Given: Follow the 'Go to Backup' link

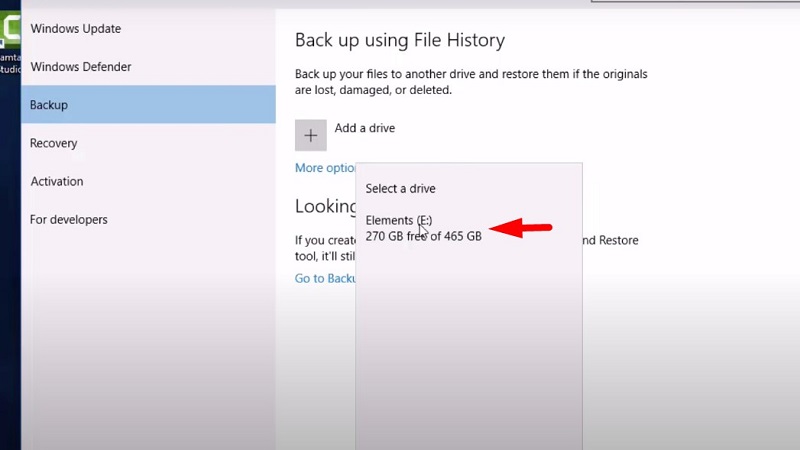Looking at the screenshot, I should (325, 278).
